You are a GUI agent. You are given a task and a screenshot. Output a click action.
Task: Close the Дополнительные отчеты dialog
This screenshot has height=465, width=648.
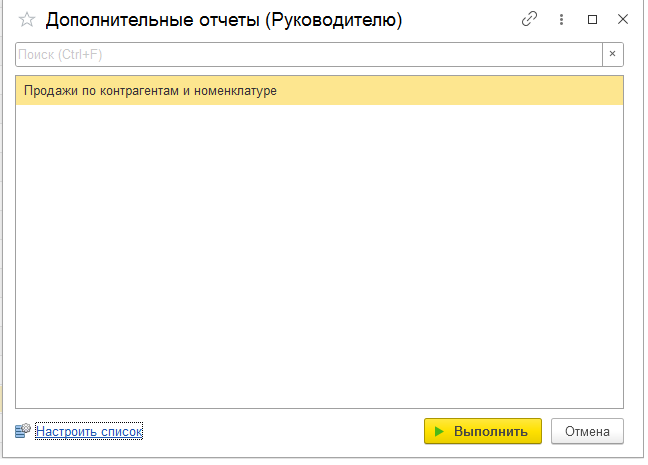(x=623, y=19)
